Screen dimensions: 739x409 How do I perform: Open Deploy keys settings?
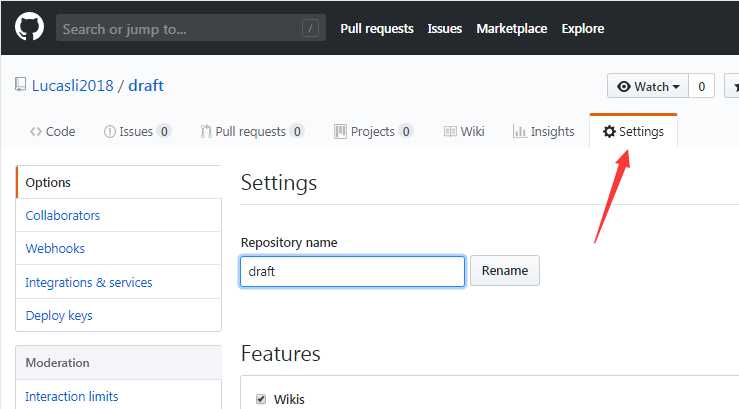tap(118, 315)
